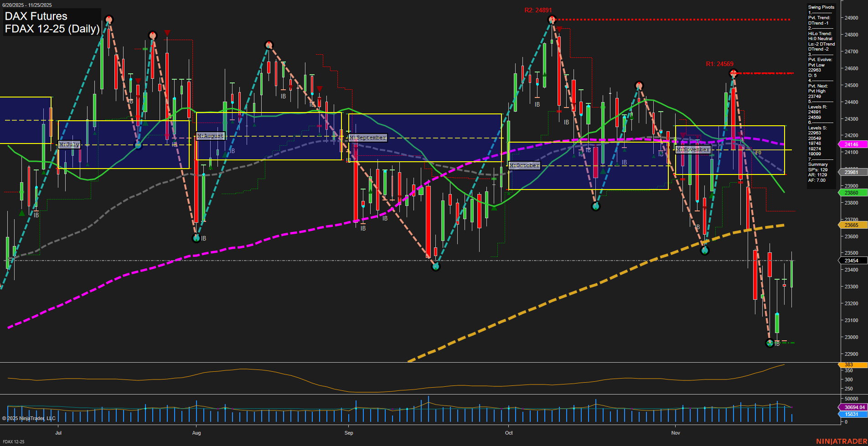Select the R1: 24569 pivot circle marker
868x446 pixels.
(734, 73)
